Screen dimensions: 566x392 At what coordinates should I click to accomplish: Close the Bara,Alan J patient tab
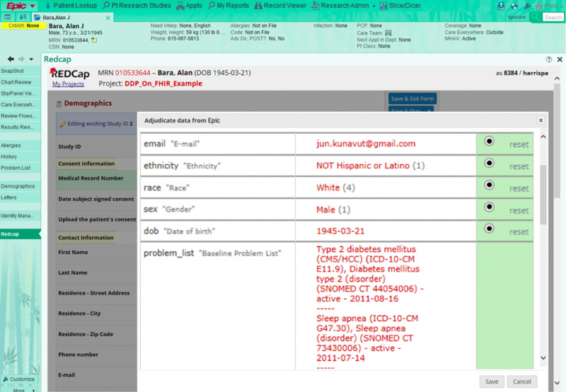click(108, 18)
